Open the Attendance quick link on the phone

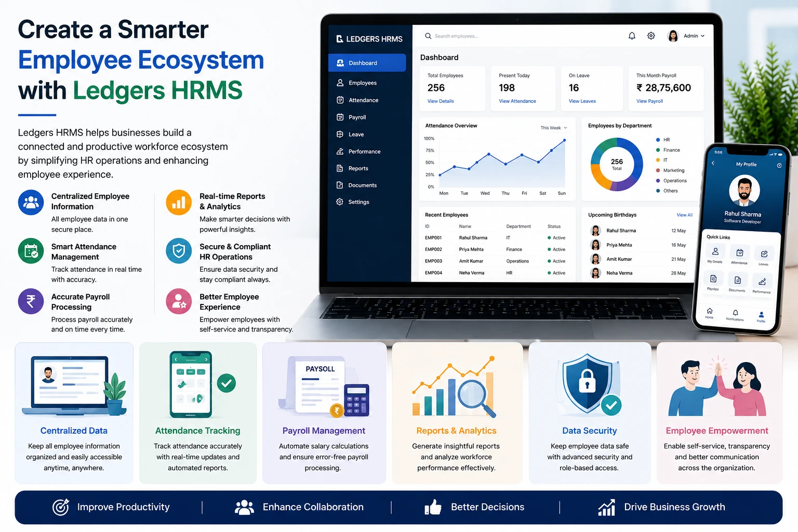coord(739,255)
